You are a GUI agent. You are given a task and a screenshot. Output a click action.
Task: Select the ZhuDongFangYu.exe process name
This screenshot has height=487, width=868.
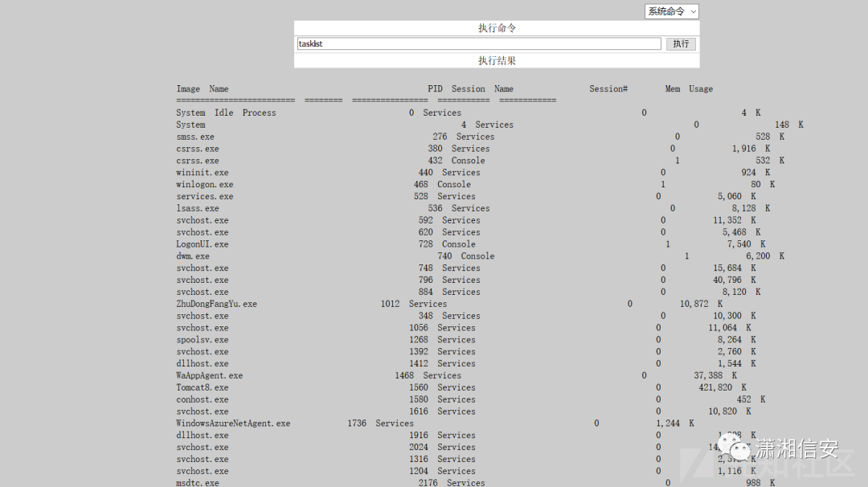click(216, 304)
